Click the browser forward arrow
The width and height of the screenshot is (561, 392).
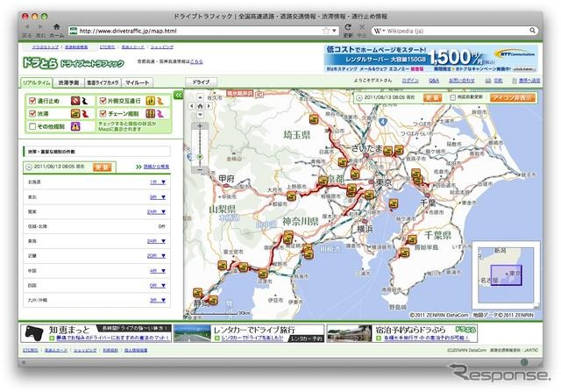(40, 27)
